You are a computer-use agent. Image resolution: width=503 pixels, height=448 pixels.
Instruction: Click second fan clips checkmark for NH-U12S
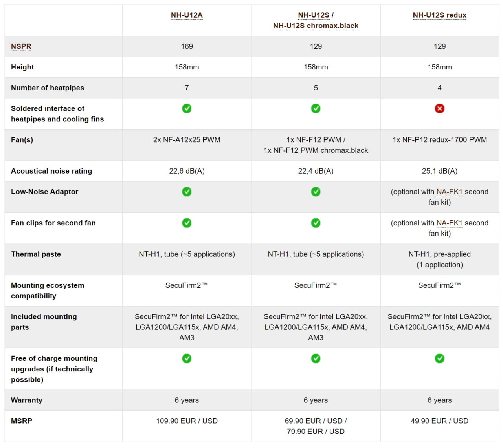pos(316,223)
